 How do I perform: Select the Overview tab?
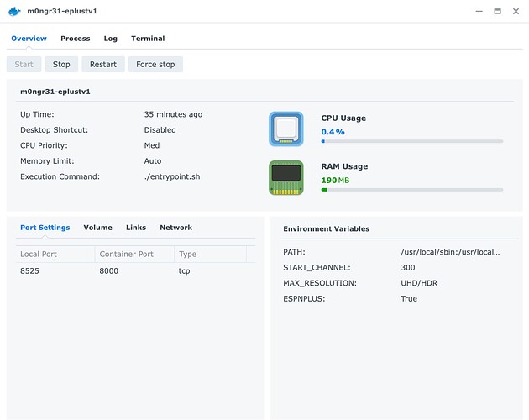click(x=29, y=39)
